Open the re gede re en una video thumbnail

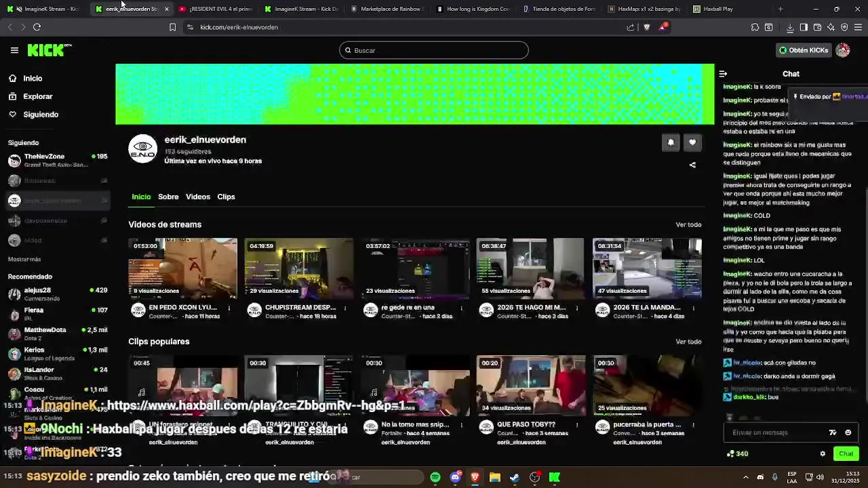415,268
